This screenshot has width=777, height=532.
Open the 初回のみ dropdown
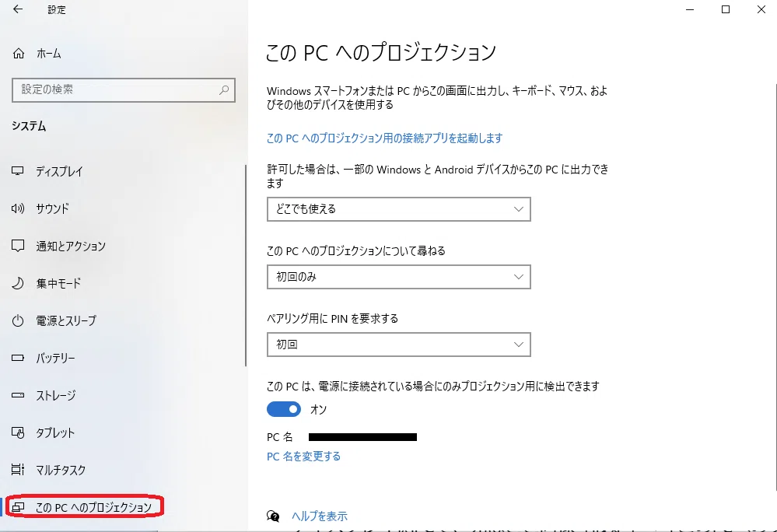point(399,277)
